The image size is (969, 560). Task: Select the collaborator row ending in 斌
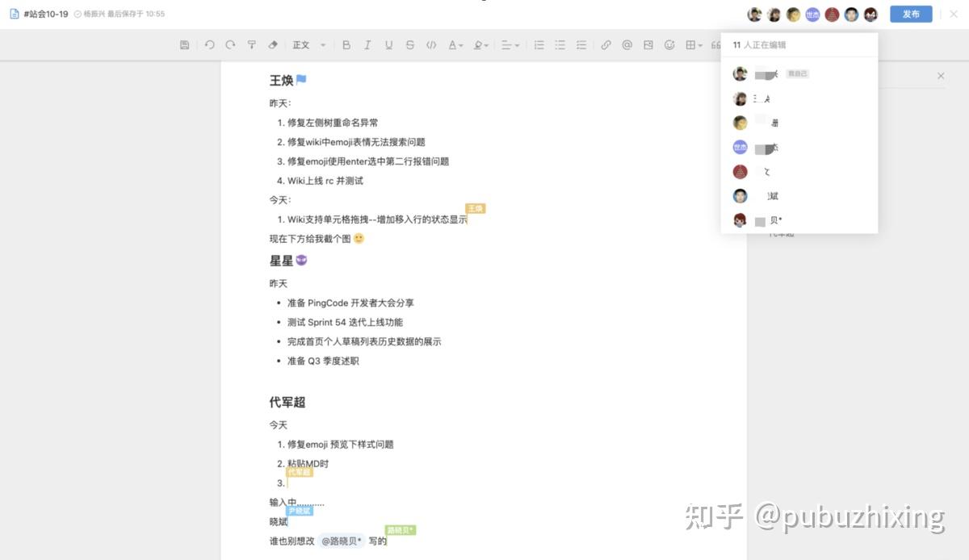(x=799, y=196)
